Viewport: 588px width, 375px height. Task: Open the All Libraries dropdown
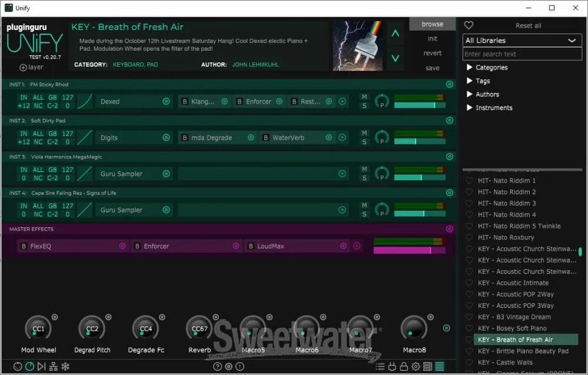point(522,41)
